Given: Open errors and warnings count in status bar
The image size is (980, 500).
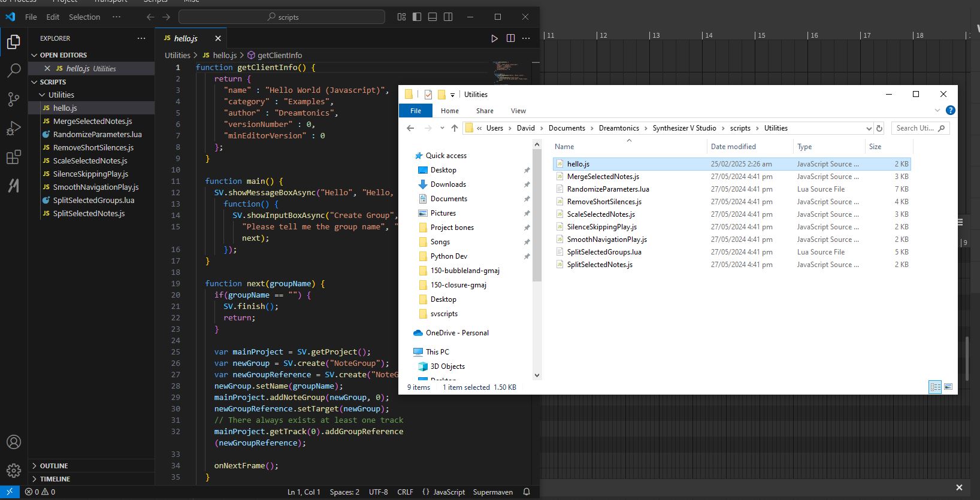Looking at the screenshot, I should pyautogui.click(x=40, y=492).
